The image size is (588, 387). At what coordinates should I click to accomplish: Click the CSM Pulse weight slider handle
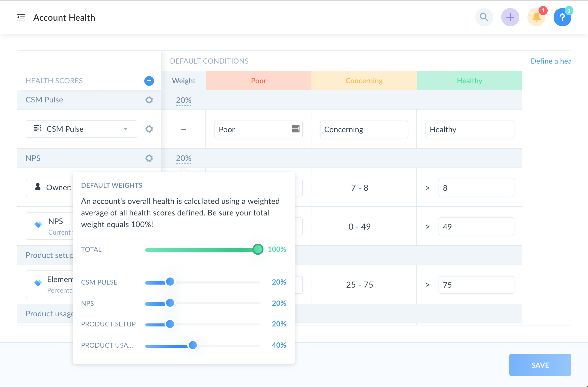click(170, 282)
